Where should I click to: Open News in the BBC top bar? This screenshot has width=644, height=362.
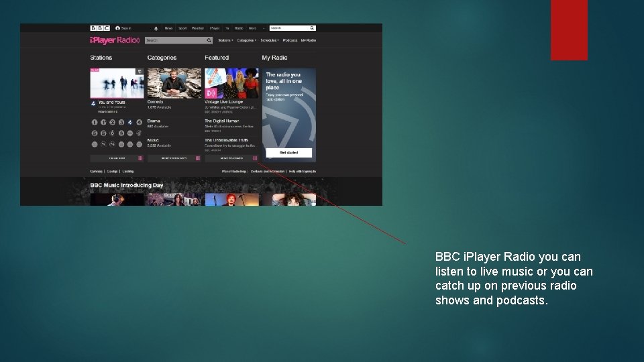coord(168,28)
